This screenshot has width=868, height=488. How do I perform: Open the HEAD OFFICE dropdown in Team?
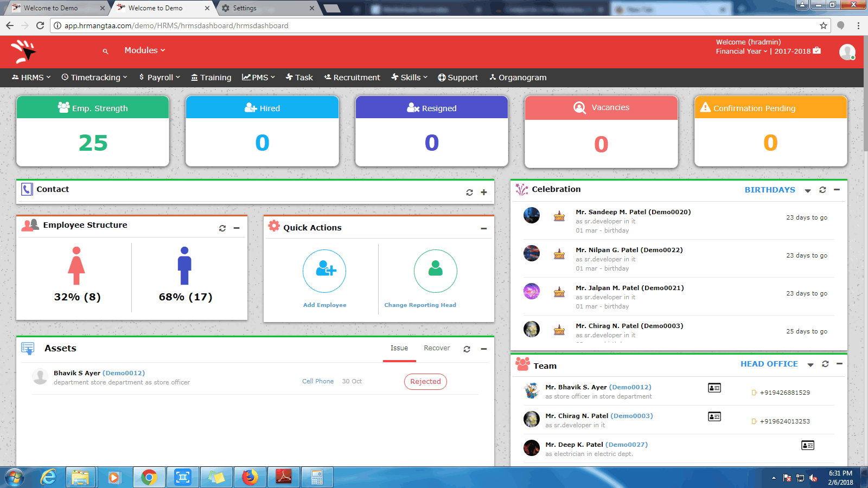click(777, 364)
